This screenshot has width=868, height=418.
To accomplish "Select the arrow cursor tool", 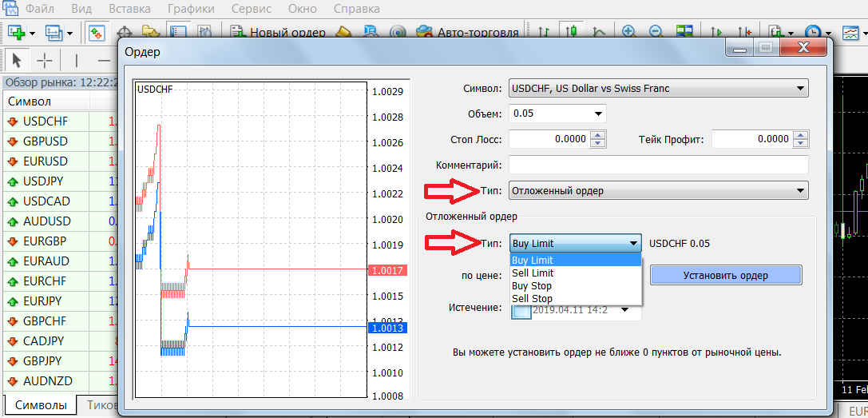I will click(17, 60).
